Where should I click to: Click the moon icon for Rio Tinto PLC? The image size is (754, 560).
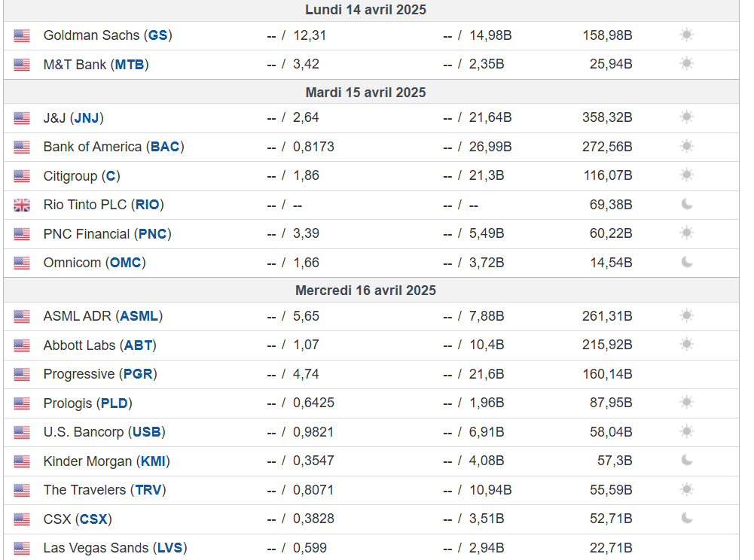(686, 204)
